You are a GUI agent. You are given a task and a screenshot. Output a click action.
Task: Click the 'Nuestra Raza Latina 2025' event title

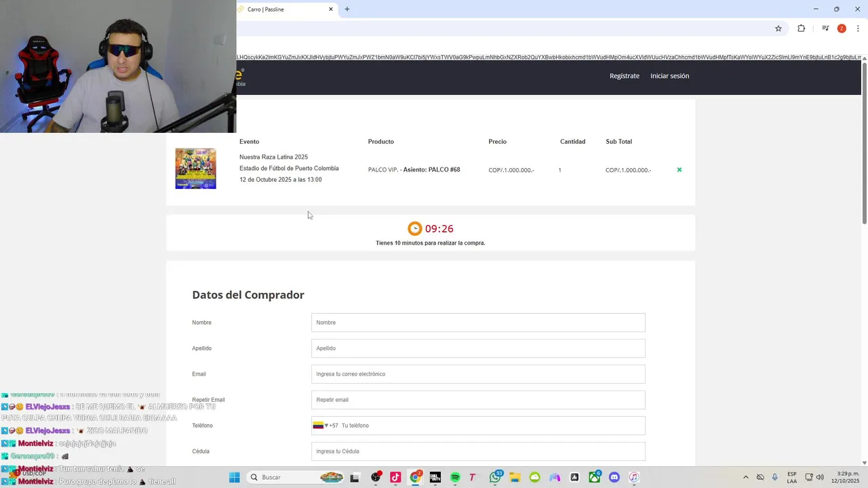pyautogui.click(x=273, y=157)
